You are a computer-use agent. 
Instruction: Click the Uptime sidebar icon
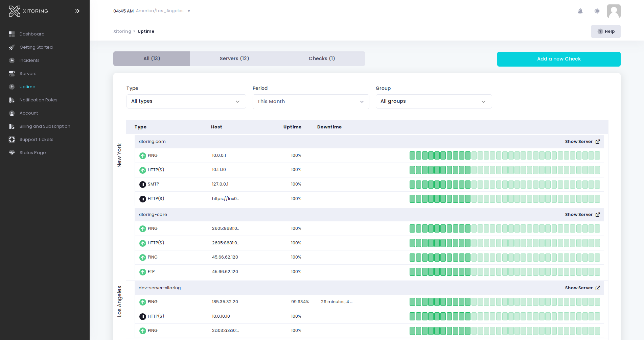[12, 87]
